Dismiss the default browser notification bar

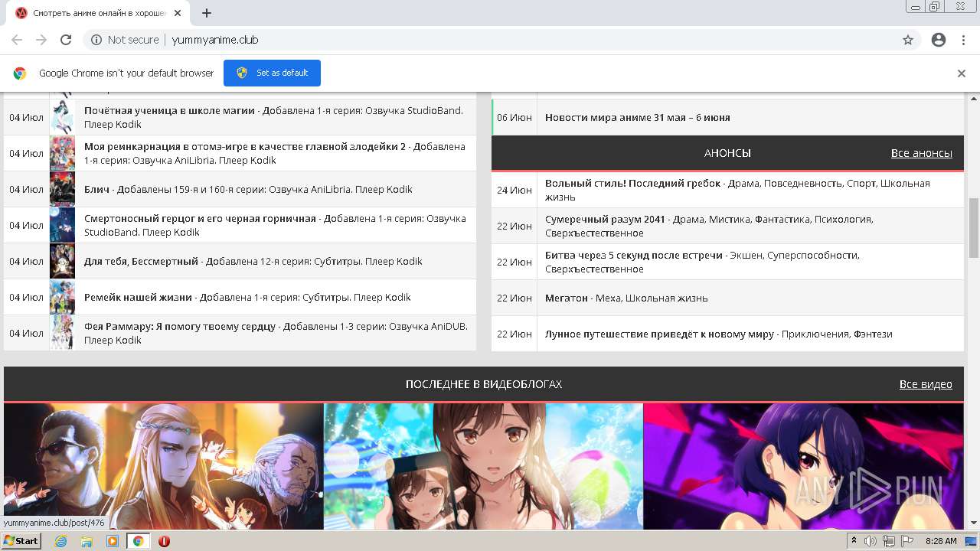(x=962, y=73)
